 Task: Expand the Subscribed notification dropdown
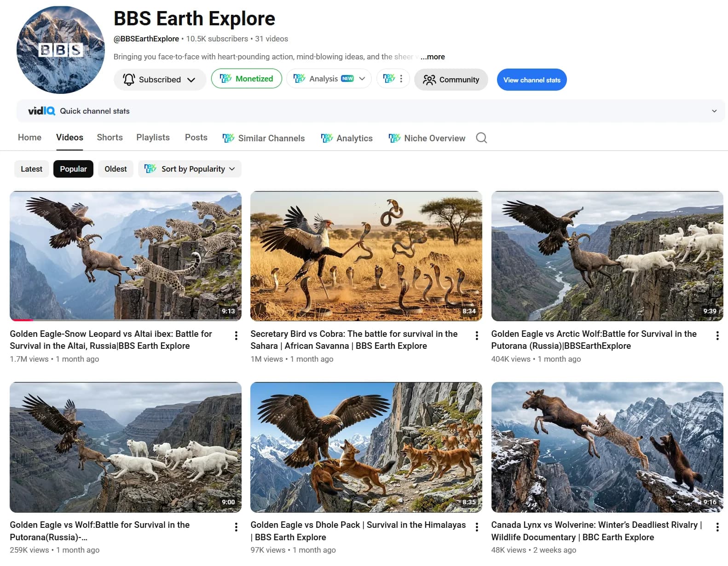[191, 80]
